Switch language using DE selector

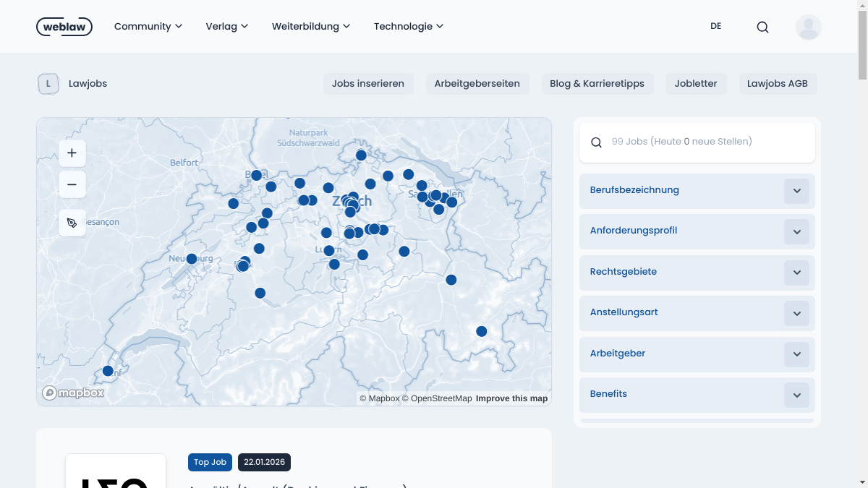(x=715, y=26)
